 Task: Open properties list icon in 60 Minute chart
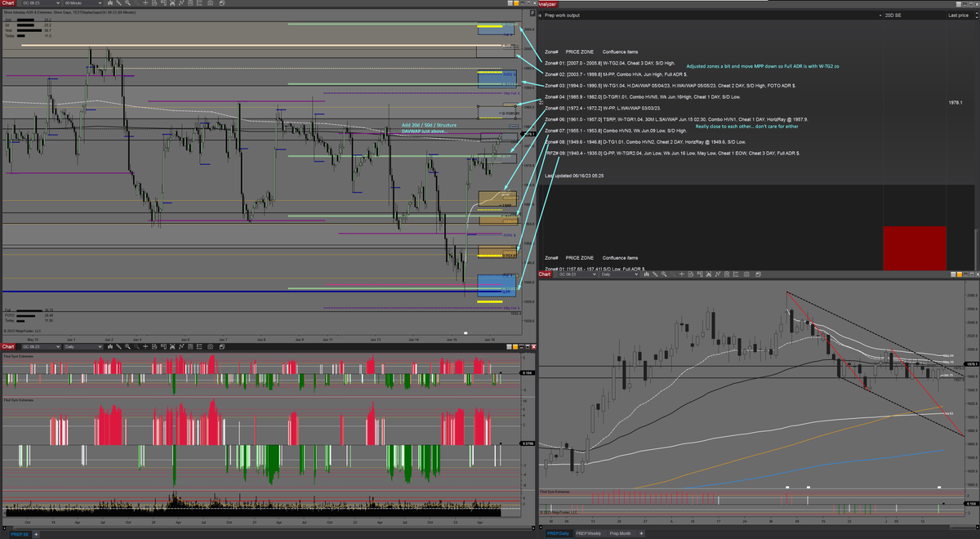(x=200, y=3)
